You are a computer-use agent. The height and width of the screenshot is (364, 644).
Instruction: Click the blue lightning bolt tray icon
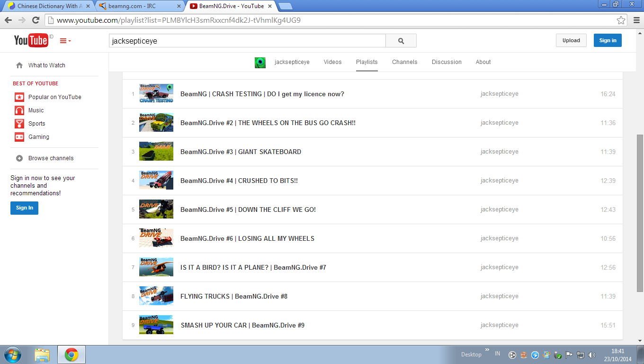pos(535,355)
